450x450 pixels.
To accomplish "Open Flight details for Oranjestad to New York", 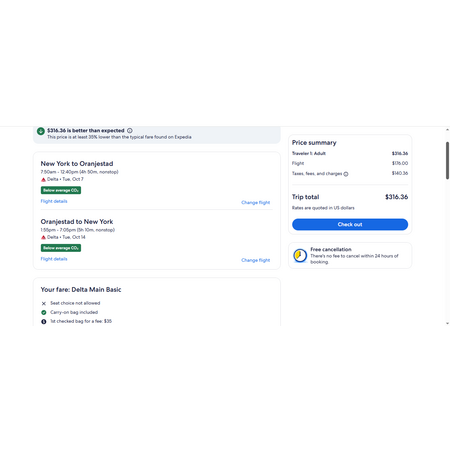I will pos(54,259).
